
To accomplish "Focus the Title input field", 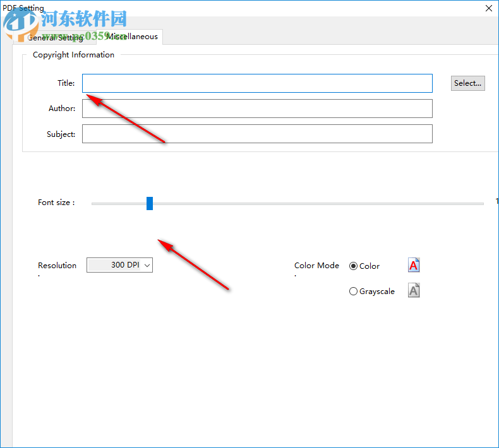I will coord(257,83).
